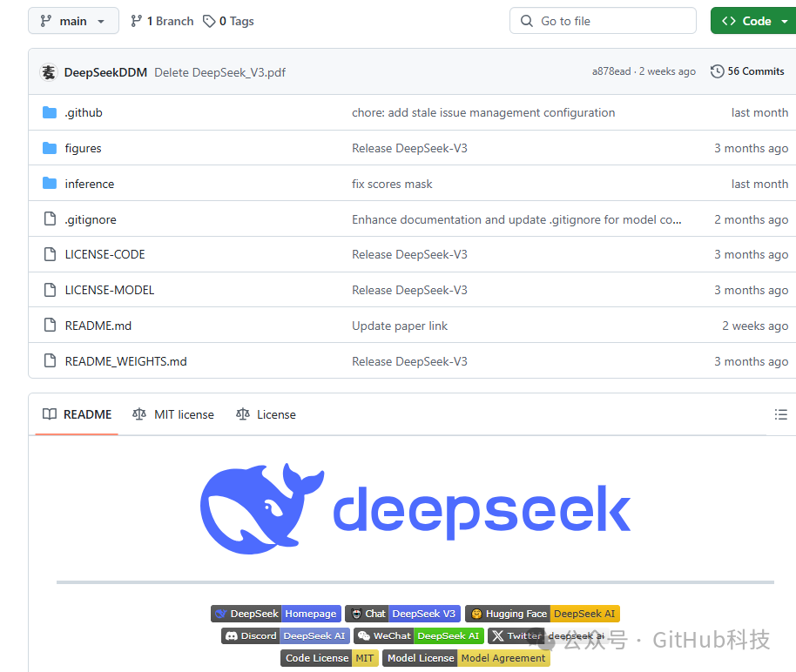Open the 0 Tags link
Image resolution: width=796 pixels, height=672 pixels.
tap(228, 21)
